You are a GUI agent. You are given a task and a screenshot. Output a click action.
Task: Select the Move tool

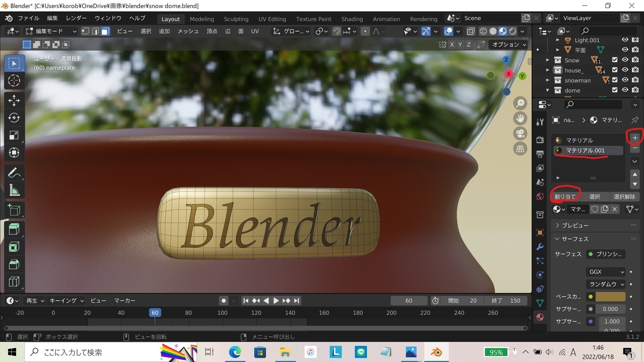pos(14,101)
